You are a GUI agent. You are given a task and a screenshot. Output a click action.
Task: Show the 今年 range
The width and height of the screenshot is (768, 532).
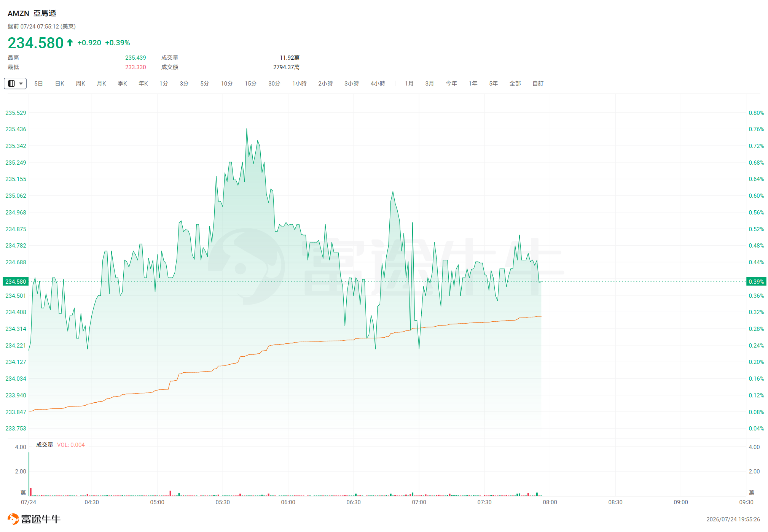coord(451,83)
